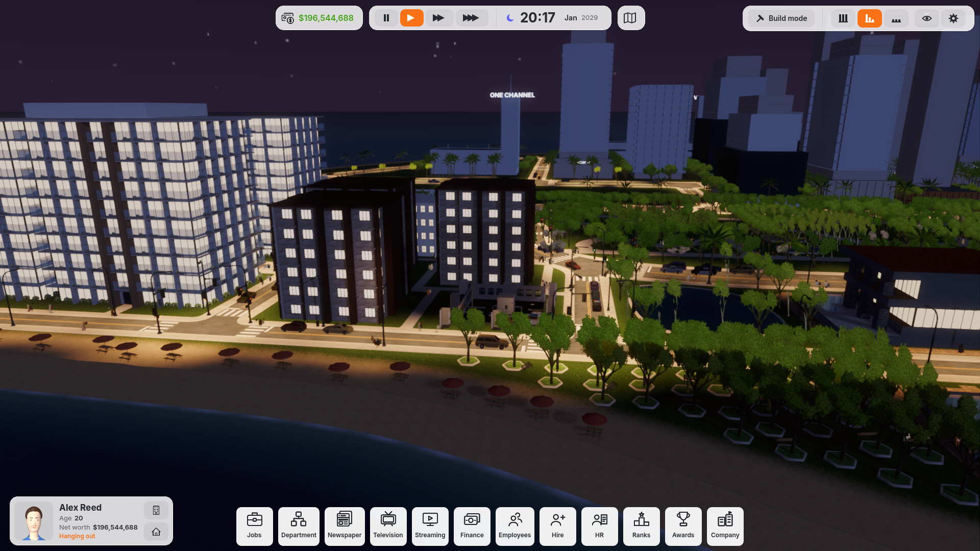Open the city map
Viewport: 980px width, 551px height.
[x=631, y=18]
